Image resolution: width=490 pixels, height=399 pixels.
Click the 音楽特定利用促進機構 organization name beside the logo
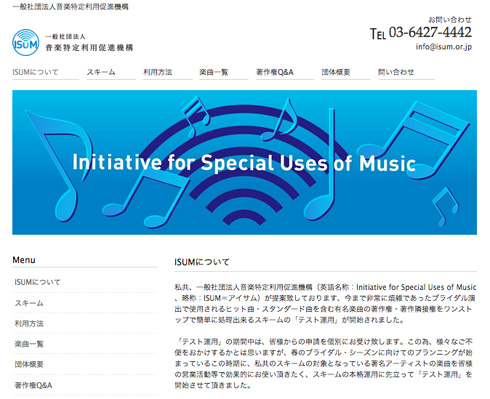coord(89,48)
